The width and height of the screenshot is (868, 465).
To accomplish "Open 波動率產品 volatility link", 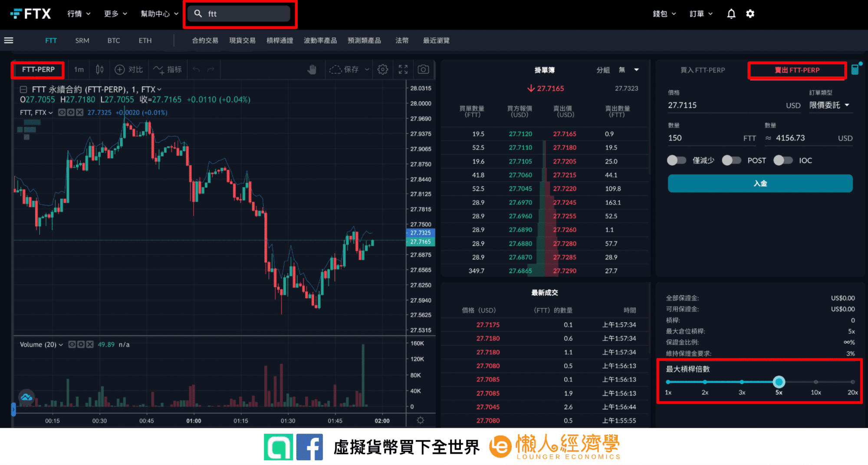I will 320,40.
